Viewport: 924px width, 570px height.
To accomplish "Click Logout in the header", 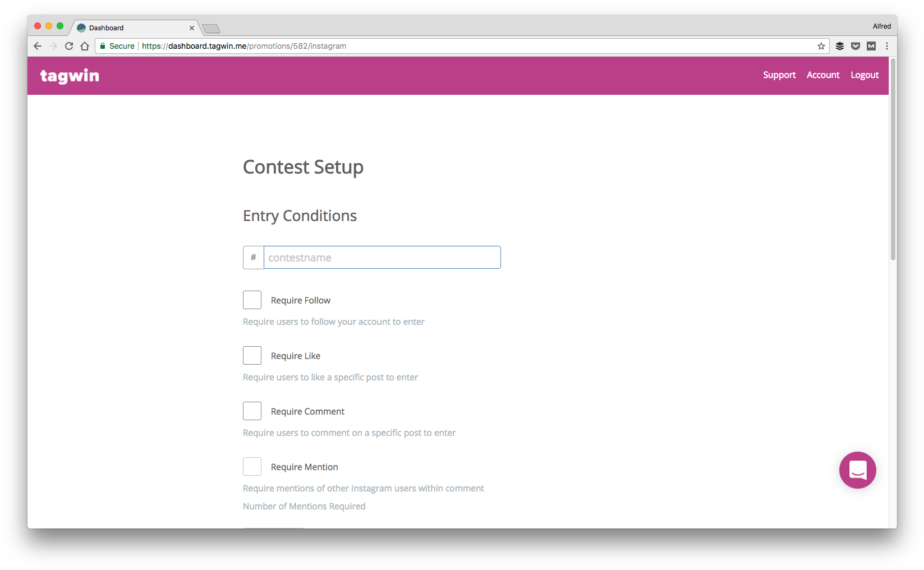I will tap(865, 75).
